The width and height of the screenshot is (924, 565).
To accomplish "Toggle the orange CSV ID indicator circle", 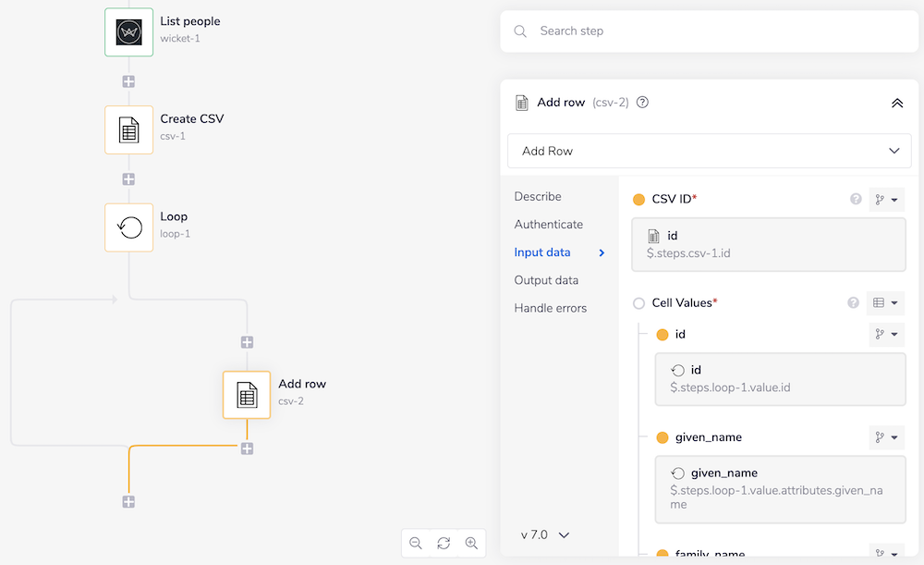I will click(x=638, y=200).
